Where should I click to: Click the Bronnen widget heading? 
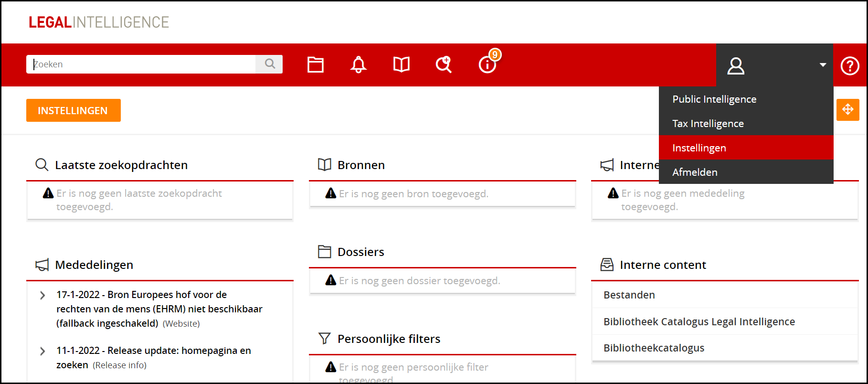tap(361, 165)
